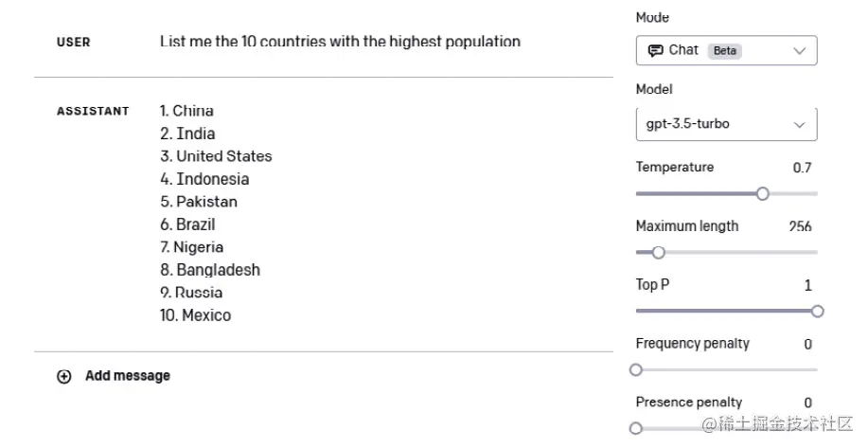Click the Temperature value 0.7

tap(802, 168)
